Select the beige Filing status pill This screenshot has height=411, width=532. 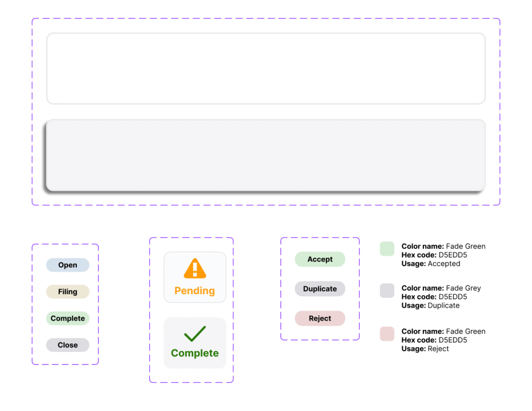(x=68, y=291)
